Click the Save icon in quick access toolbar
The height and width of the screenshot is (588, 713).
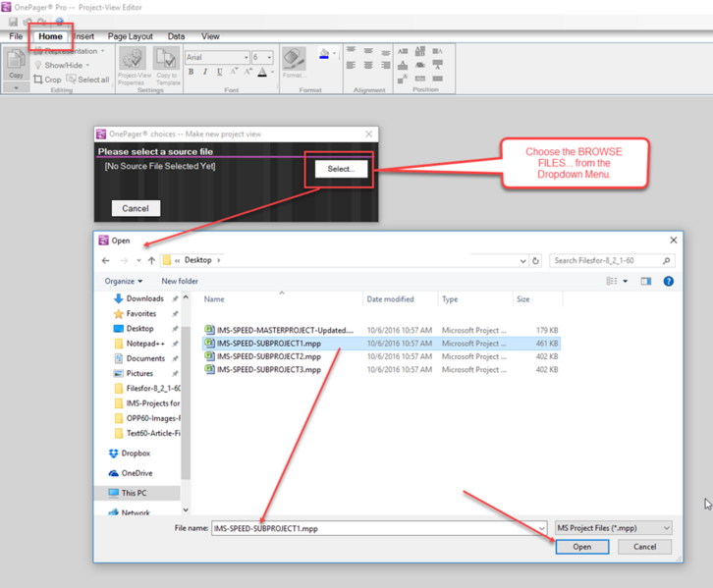click(x=13, y=22)
